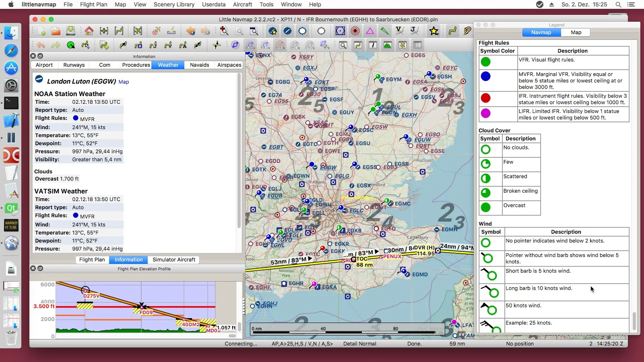
Task: Save the flight plan with the disk icon
Action: tap(70, 31)
